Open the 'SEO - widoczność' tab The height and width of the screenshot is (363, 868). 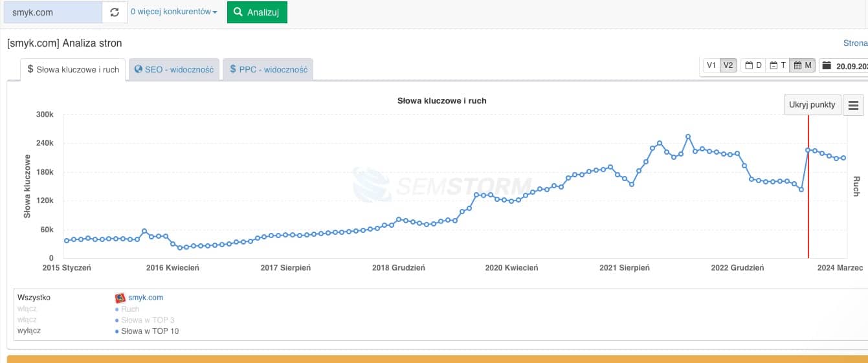(x=174, y=69)
